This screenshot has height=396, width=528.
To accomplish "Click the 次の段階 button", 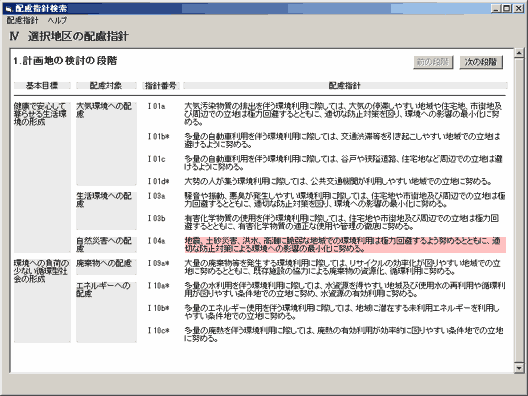I will point(481,62).
